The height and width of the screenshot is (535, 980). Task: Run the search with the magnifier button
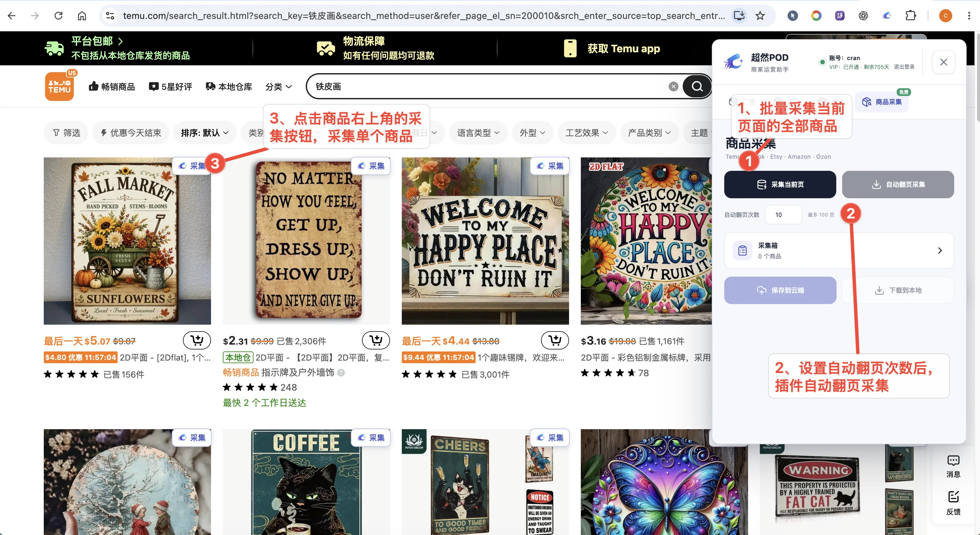click(697, 87)
